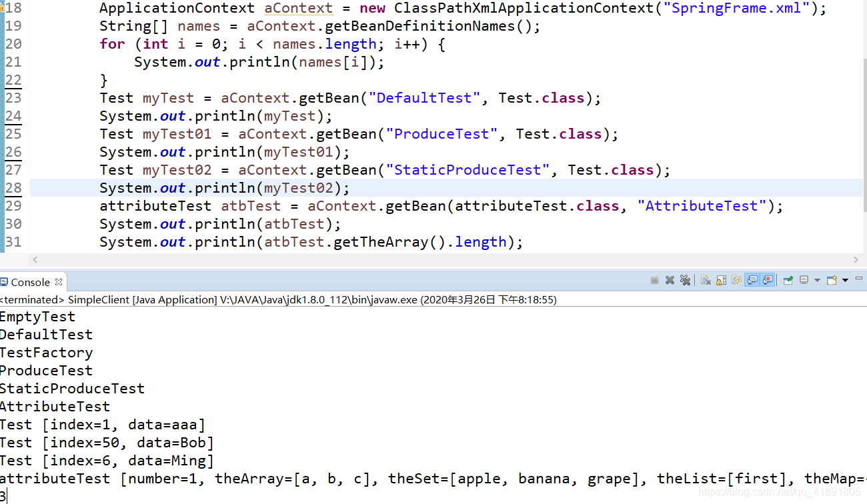The width and height of the screenshot is (867, 504).
Task: Toggle Word Wrap in the console
Action: click(x=736, y=280)
